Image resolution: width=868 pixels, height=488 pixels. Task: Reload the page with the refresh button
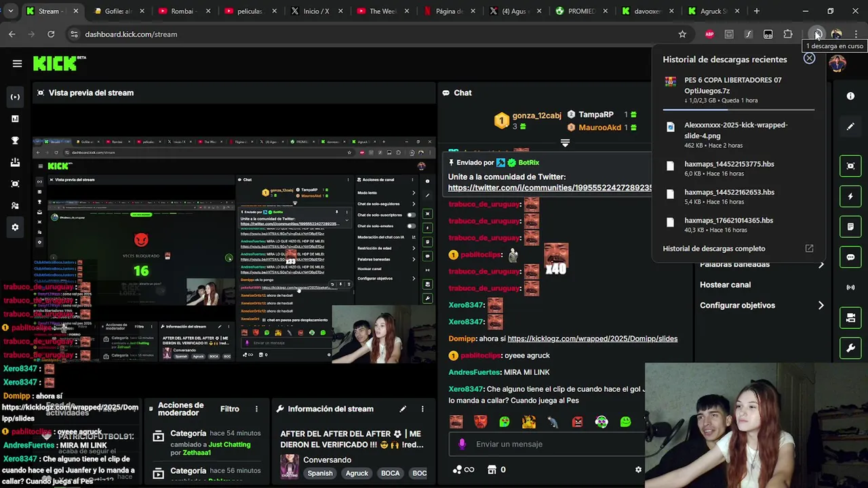click(51, 34)
